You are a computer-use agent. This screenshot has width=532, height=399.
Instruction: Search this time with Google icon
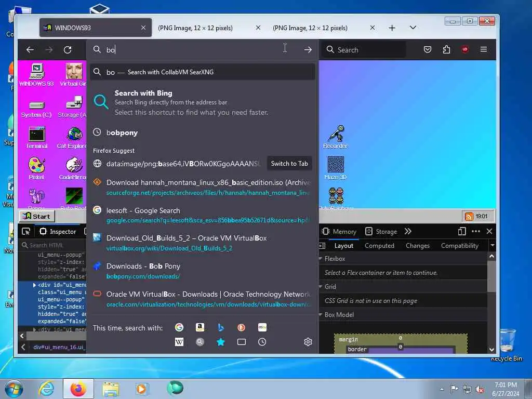pyautogui.click(x=179, y=327)
